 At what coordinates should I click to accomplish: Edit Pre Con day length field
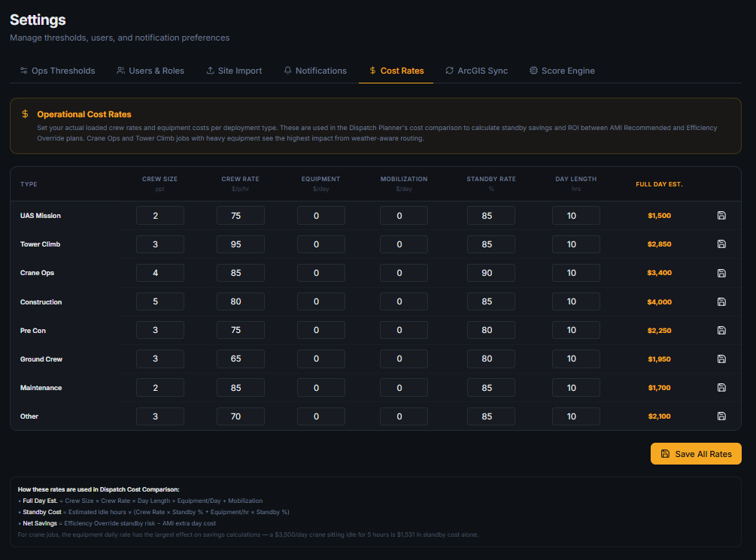click(x=576, y=330)
